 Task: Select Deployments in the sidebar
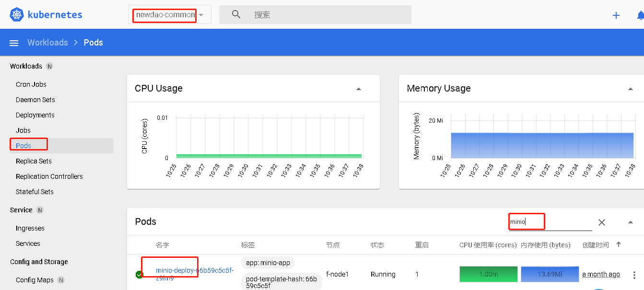point(35,115)
